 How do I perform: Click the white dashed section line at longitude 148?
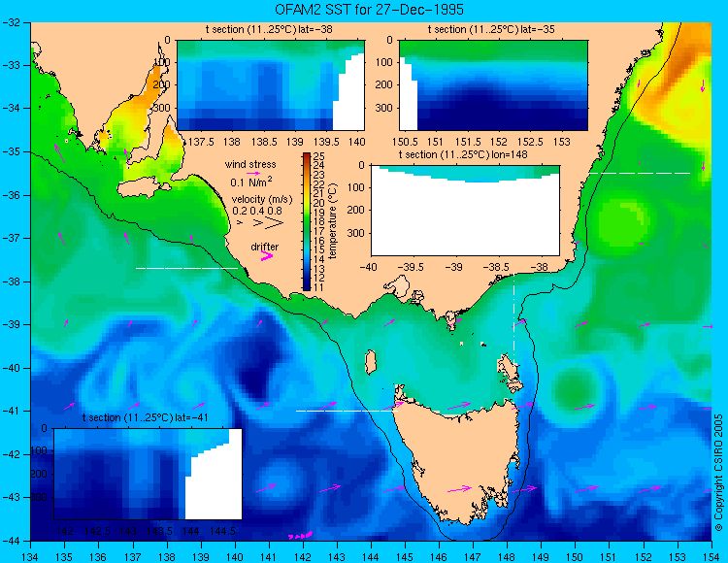(x=513, y=320)
